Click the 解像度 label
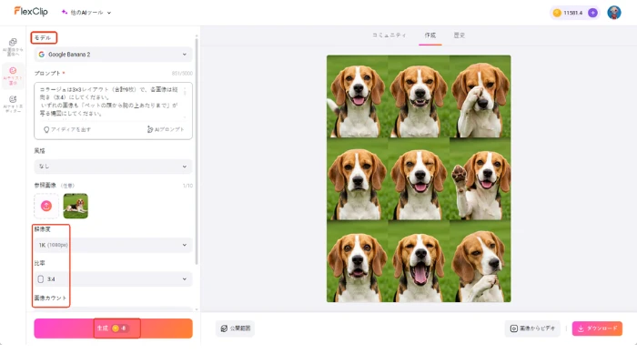 click(x=42, y=229)
